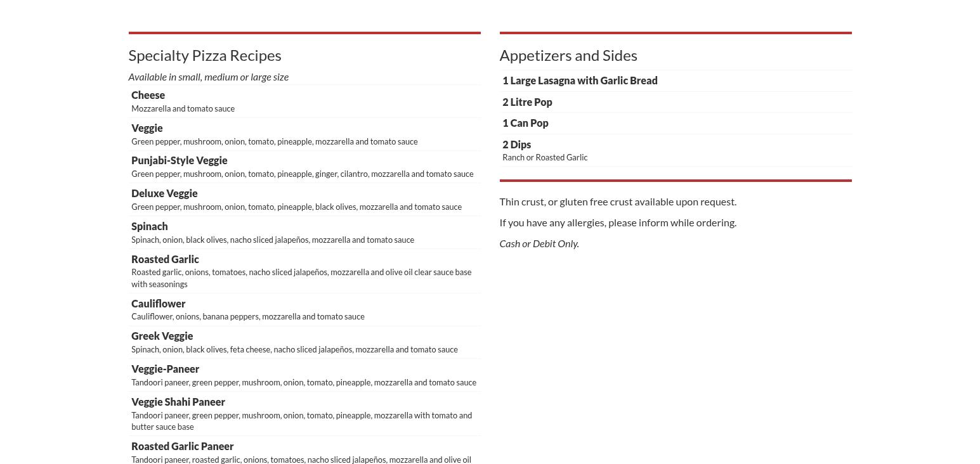
Task: Select the 2 Litre Pop item
Action: 527,102
